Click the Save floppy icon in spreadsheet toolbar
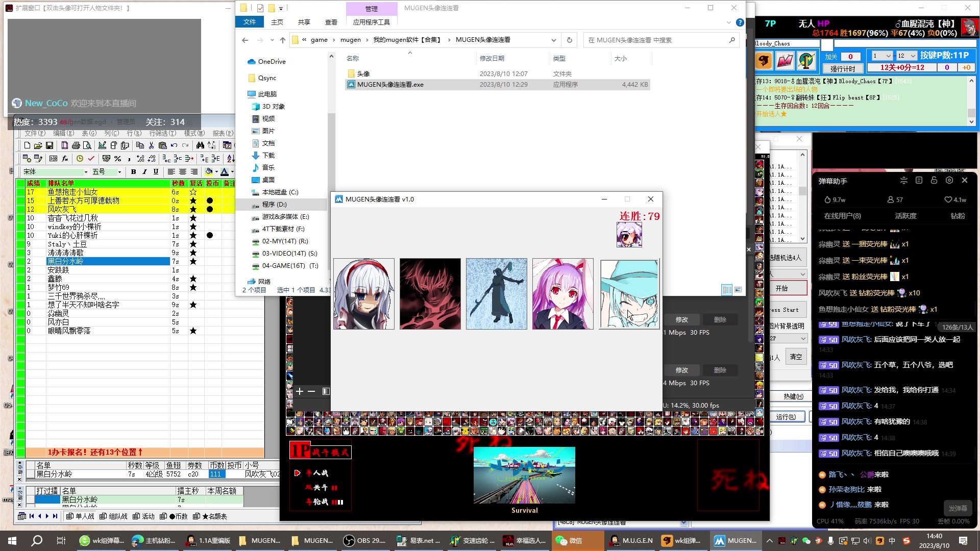This screenshot has width=980, height=551. [50, 145]
